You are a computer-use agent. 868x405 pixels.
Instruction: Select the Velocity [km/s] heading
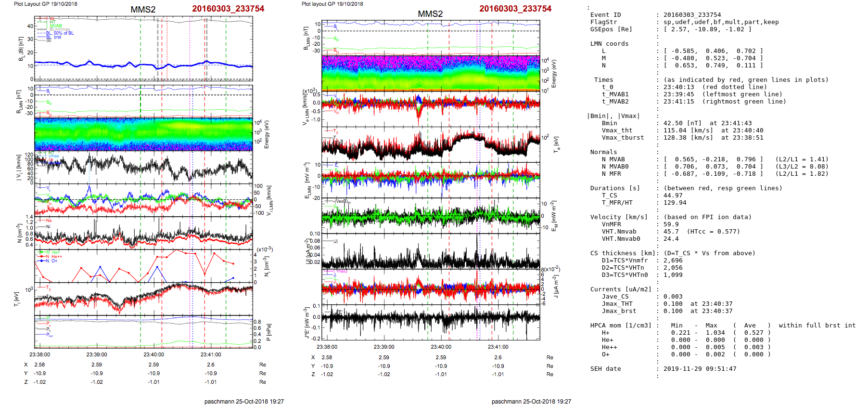click(x=619, y=217)
